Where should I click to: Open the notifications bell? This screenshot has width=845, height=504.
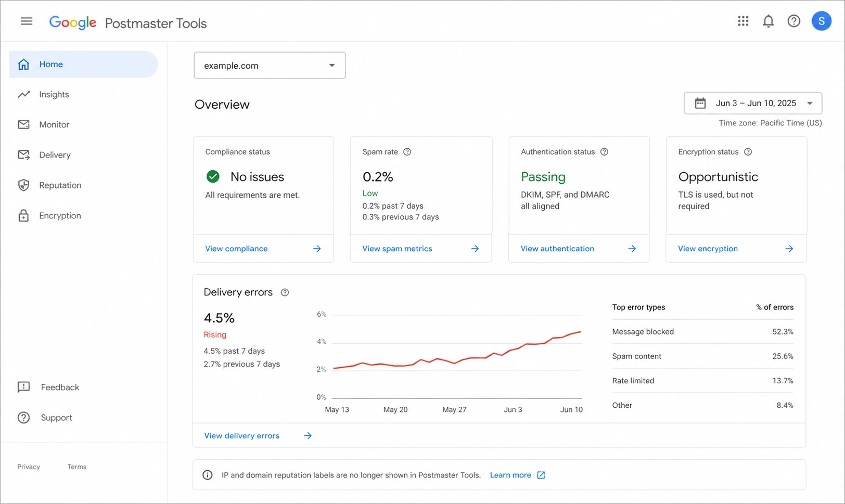point(768,21)
